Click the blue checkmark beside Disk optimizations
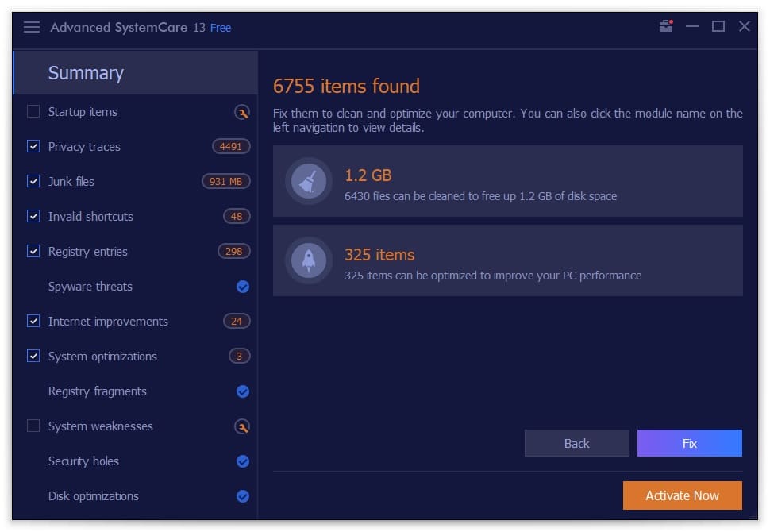 (x=243, y=496)
